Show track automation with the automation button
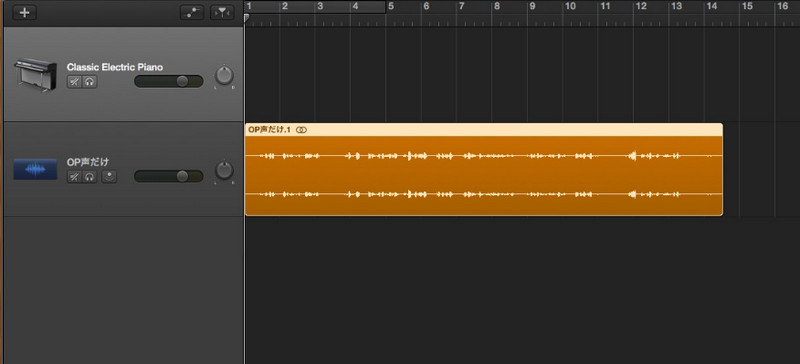 [x=192, y=13]
